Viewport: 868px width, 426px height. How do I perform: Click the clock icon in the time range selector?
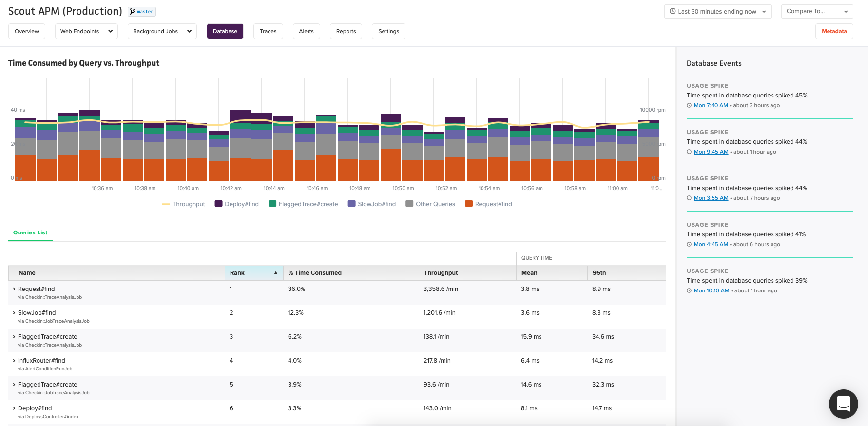(673, 11)
